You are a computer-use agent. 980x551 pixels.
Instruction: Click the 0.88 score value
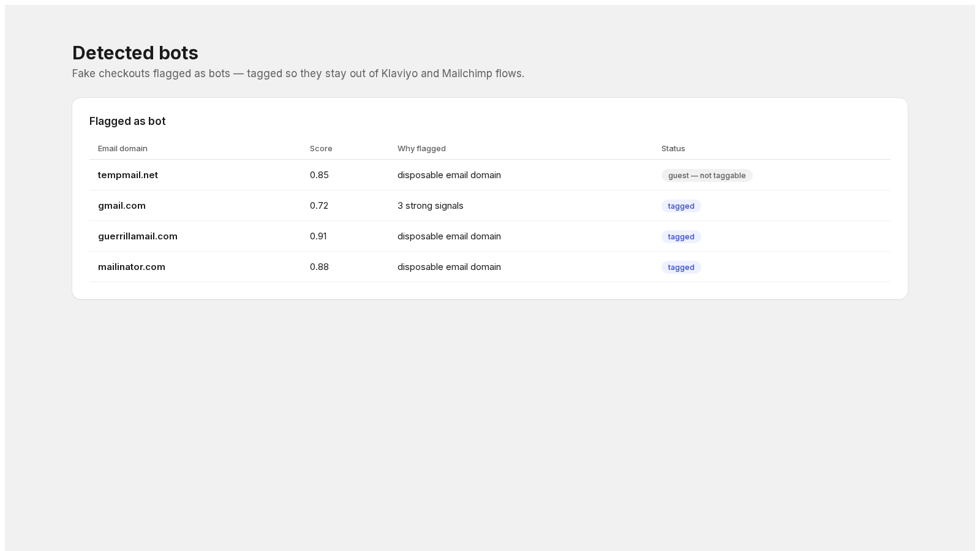[x=319, y=267]
